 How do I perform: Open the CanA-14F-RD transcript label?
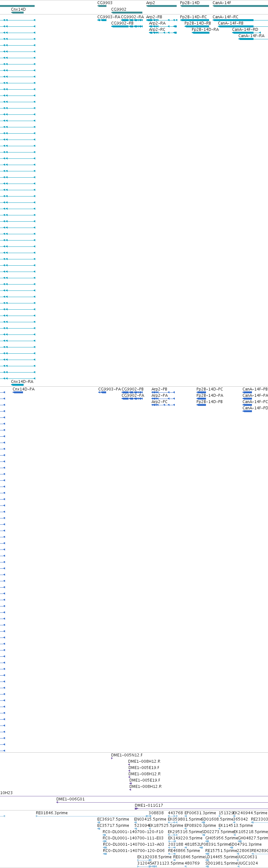coord(245,30)
